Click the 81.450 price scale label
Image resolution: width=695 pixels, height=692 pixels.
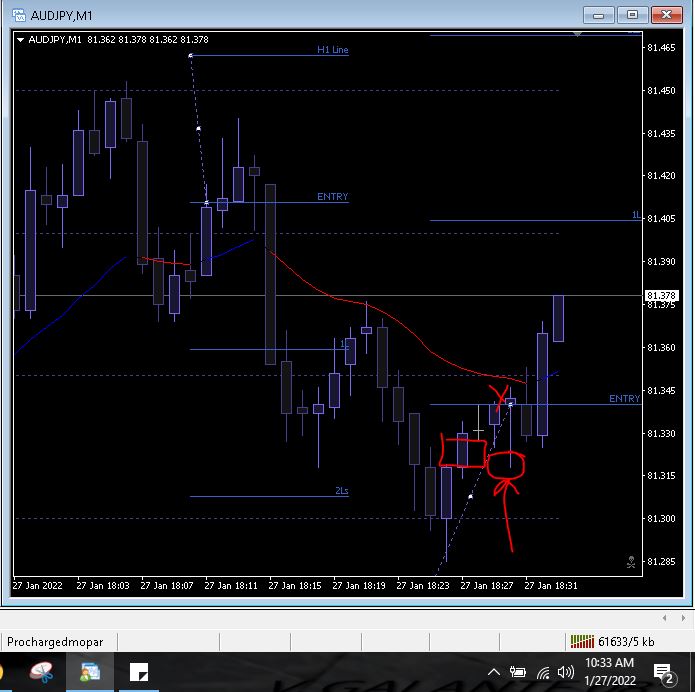661,90
